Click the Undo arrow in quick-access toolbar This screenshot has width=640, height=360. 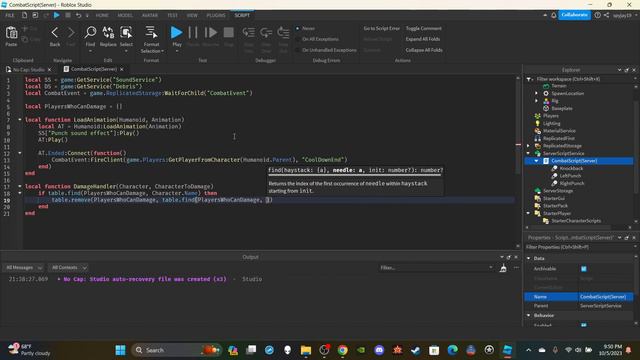click(78, 15)
